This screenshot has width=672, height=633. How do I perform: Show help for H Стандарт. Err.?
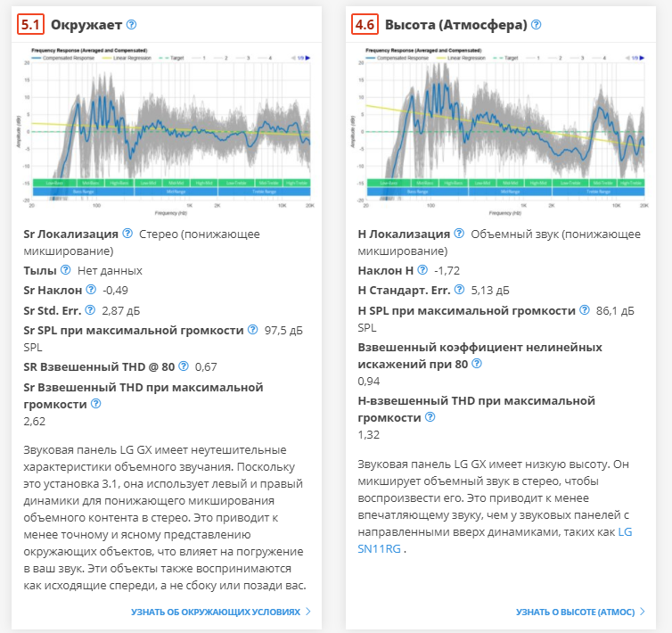click(x=460, y=290)
